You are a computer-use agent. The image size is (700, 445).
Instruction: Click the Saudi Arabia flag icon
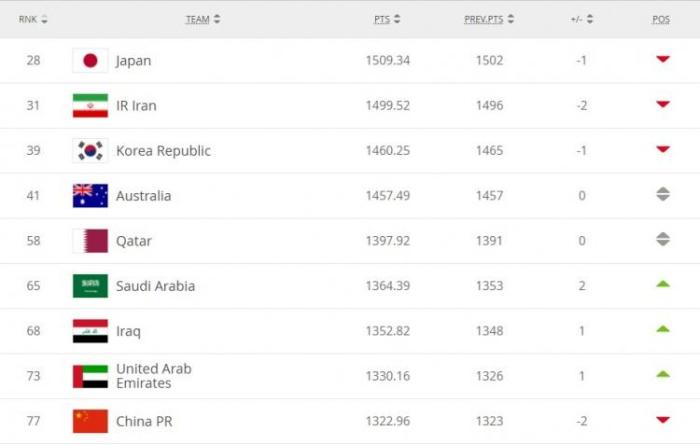(x=90, y=286)
